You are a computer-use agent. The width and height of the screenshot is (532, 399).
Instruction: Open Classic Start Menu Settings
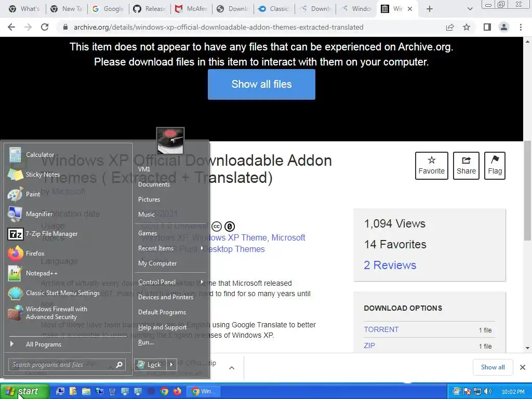pyautogui.click(x=68, y=293)
